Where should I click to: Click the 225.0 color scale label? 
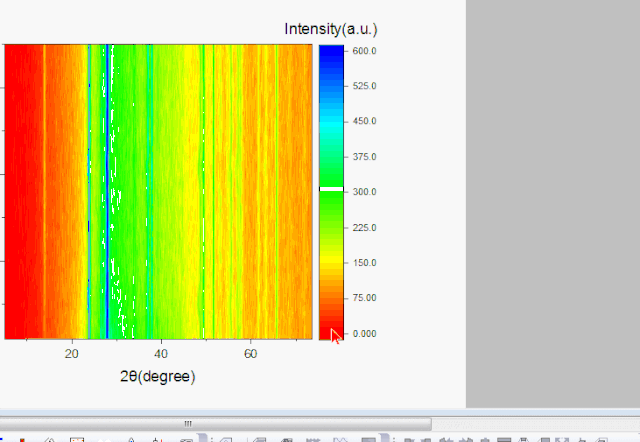(365, 227)
